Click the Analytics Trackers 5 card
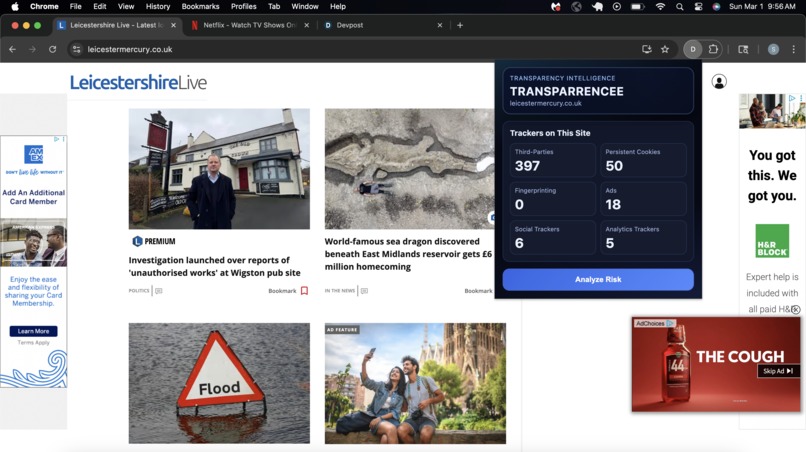The height and width of the screenshot is (452, 806). point(644,237)
